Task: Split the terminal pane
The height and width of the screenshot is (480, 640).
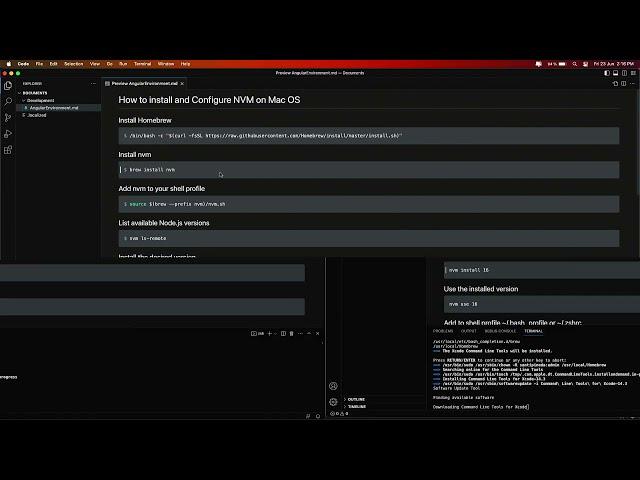Action: (283, 333)
